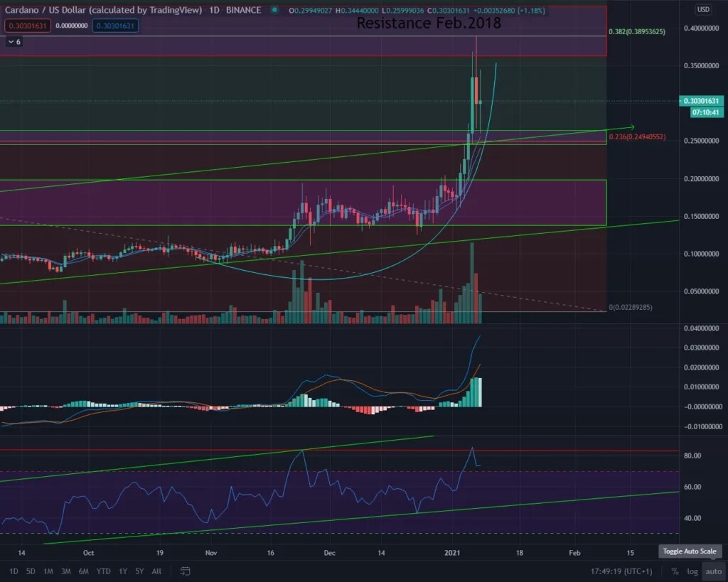This screenshot has width=728, height=582.
Task: Click the current price tag 0.30301631 on axis
Action: pos(701,101)
